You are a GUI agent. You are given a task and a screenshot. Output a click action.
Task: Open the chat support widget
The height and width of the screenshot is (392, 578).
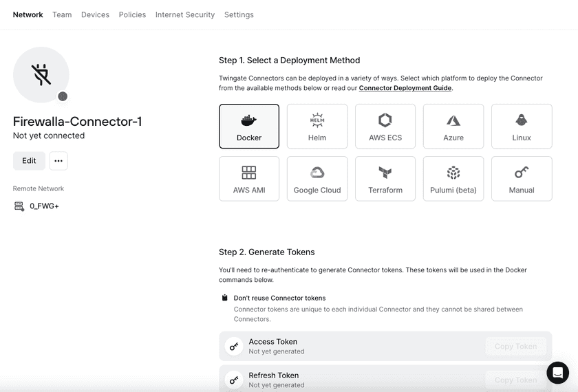557,372
